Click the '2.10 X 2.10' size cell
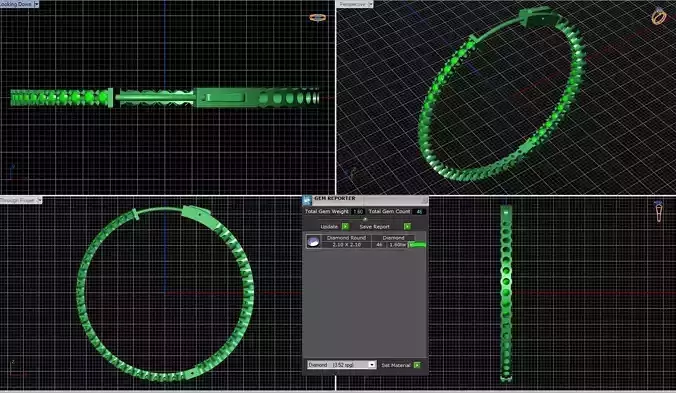Viewport: 676px width, 393px height. 346,244
